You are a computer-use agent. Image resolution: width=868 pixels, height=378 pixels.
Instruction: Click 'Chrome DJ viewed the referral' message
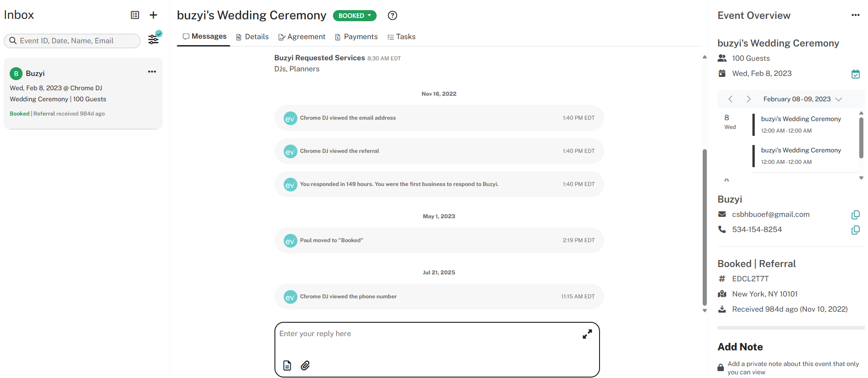click(x=439, y=151)
